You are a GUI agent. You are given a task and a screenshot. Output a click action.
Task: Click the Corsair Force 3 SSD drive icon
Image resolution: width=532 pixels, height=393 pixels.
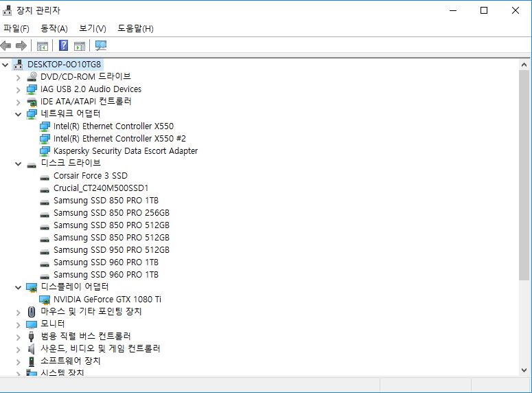point(45,177)
